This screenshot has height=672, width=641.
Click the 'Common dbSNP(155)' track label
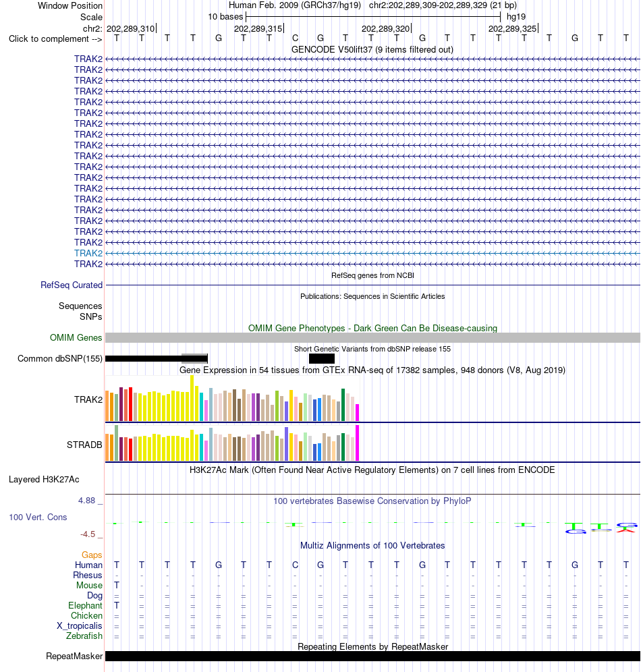coord(60,359)
